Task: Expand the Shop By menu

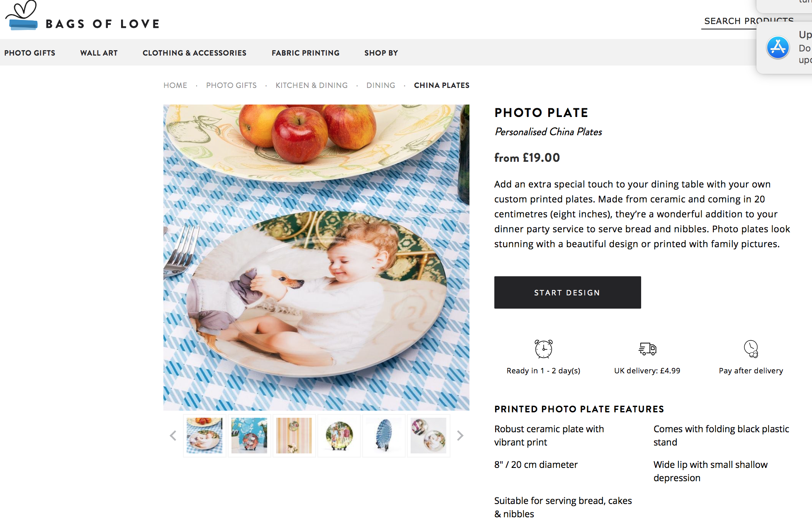Action: [x=381, y=53]
